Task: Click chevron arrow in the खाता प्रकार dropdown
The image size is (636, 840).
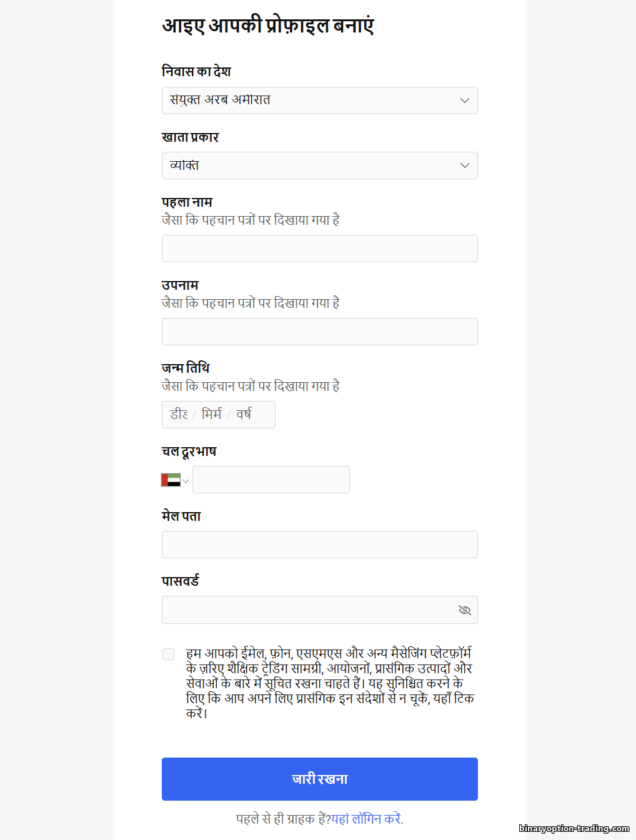Action: tap(464, 166)
